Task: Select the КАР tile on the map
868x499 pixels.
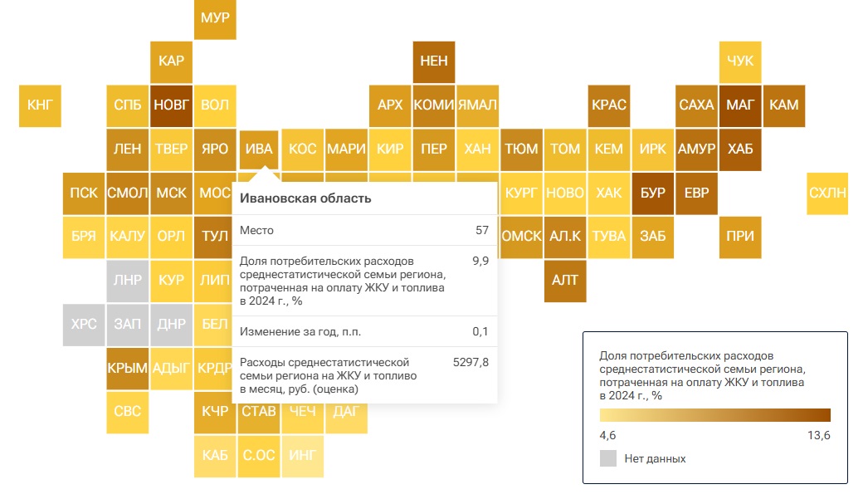Action: 172,61
